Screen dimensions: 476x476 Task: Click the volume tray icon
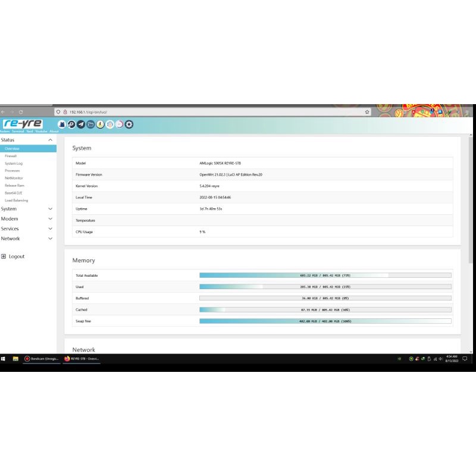click(x=441, y=359)
